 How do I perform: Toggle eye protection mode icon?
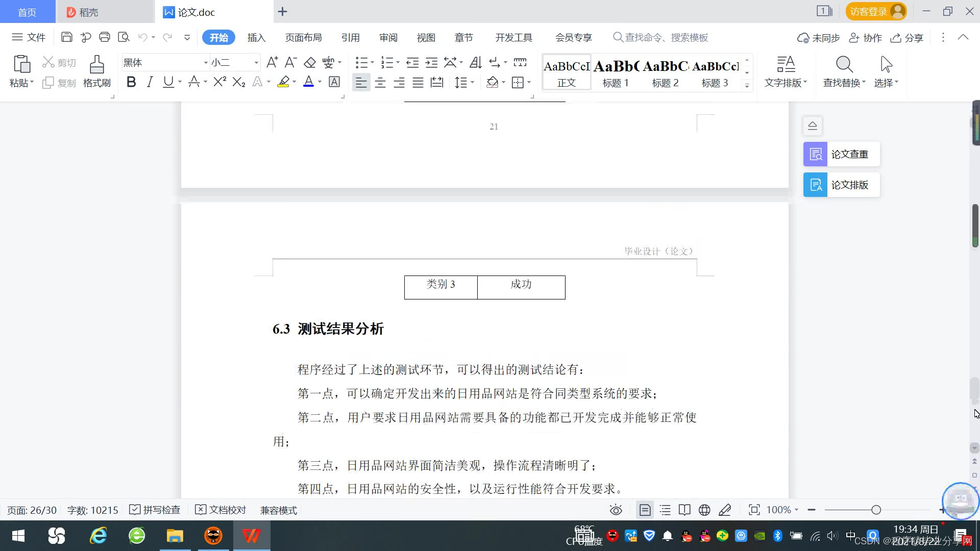point(616,510)
